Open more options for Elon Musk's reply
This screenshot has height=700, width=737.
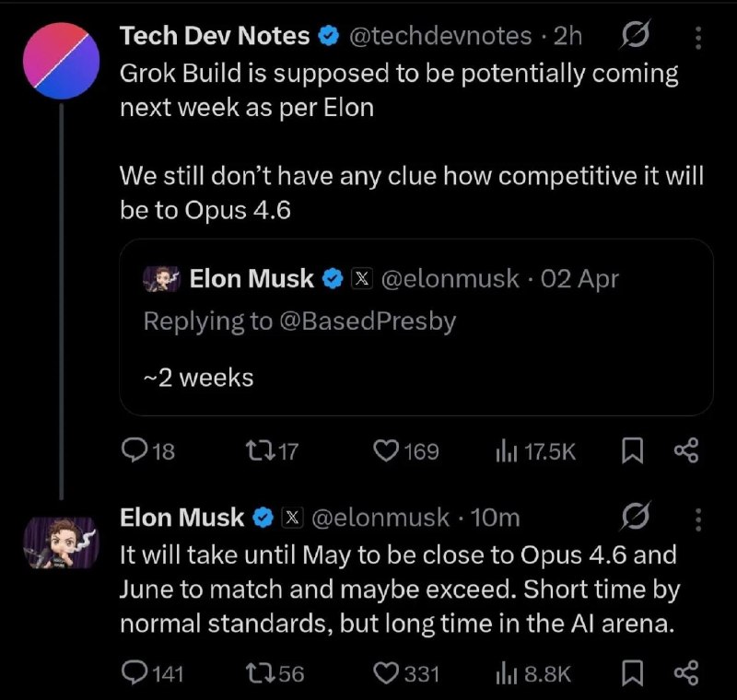[x=697, y=519]
